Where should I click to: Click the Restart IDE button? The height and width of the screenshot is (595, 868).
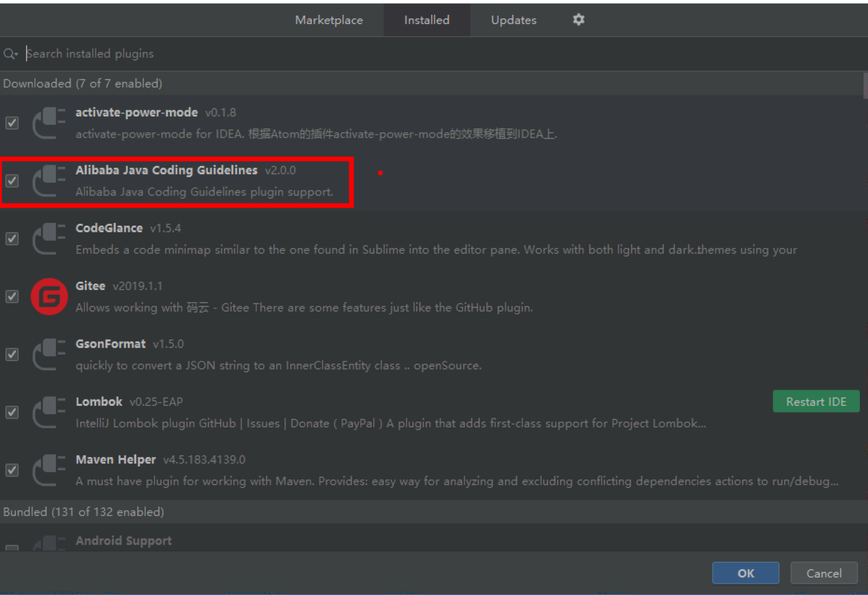(x=816, y=402)
